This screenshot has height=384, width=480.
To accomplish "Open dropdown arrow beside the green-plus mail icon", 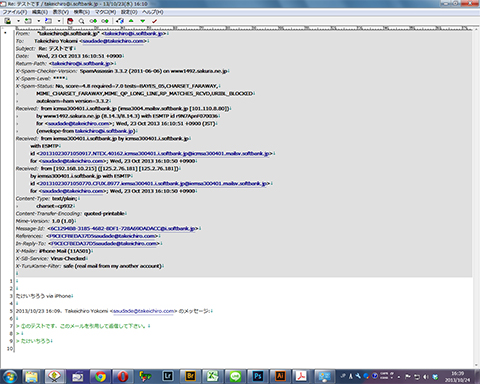I will click(39, 21).
